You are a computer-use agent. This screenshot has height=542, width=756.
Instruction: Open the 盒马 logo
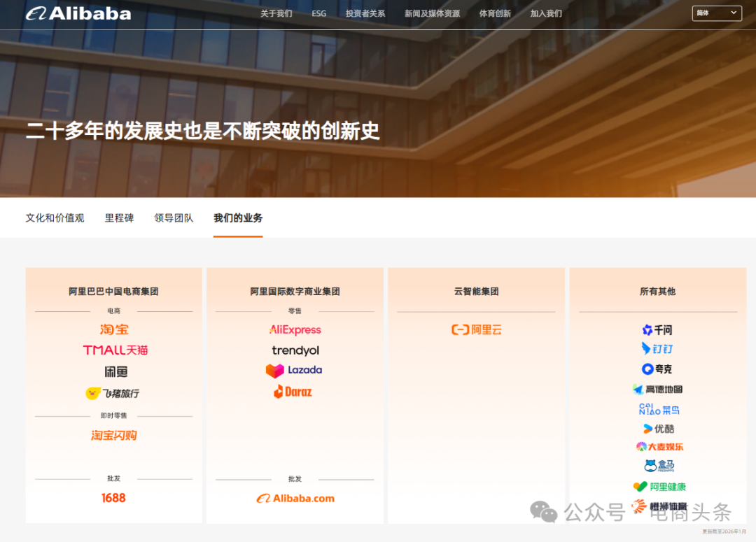tap(659, 465)
